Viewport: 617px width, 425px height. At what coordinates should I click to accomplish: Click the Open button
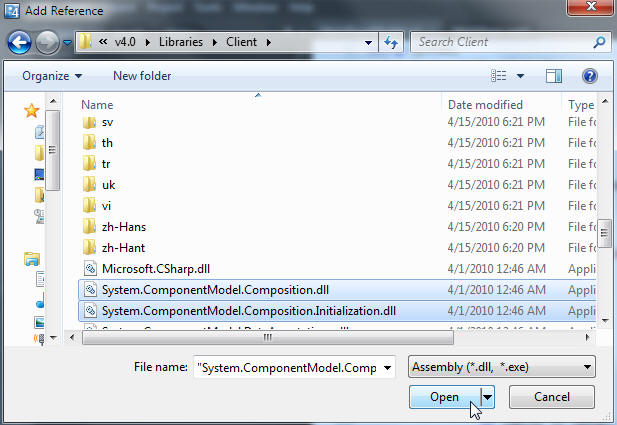[x=444, y=397]
